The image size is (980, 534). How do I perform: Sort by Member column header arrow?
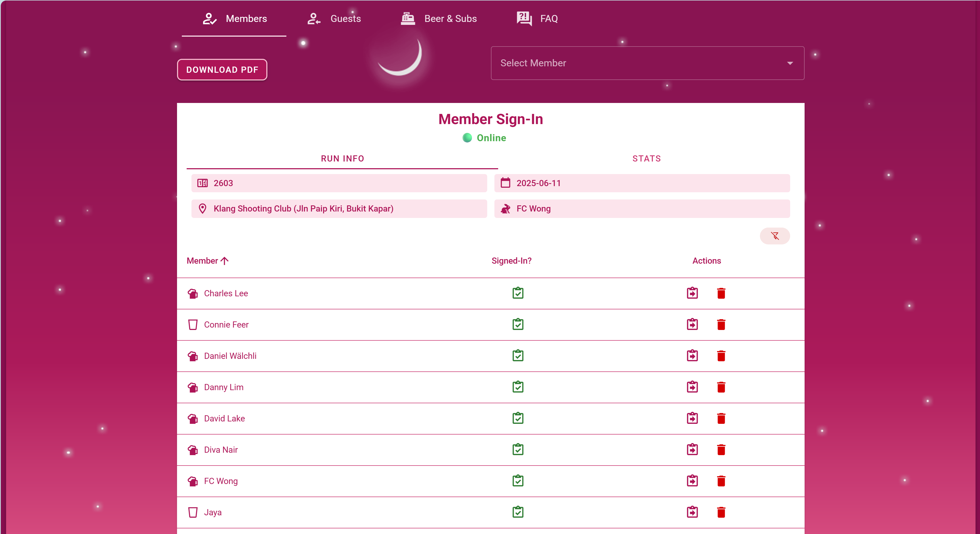[x=224, y=261]
